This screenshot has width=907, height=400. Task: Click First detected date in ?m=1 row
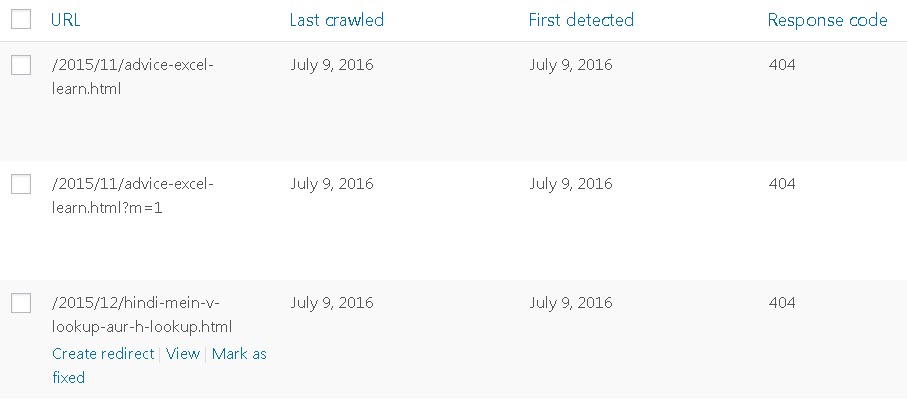(x=571, y=184)
